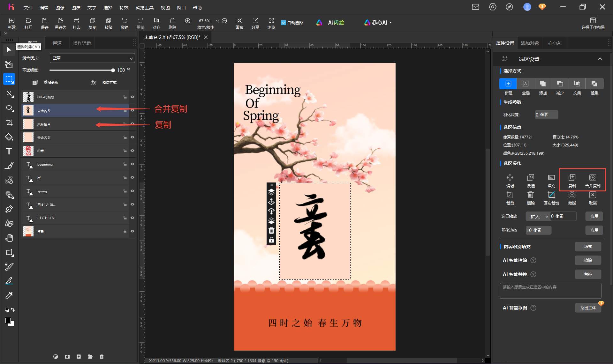Switch to the 操作记录 tab
Screen dimensions: 613x364
pyautogui.click(x=82, y=43)
